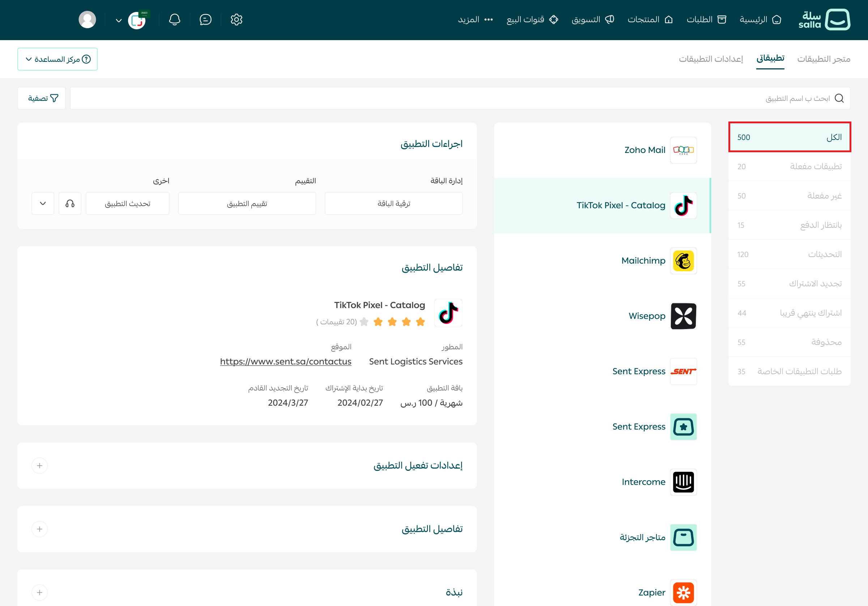Click the تصفية filter button
The height and width of the screenshot is (606, 868).
42,98
